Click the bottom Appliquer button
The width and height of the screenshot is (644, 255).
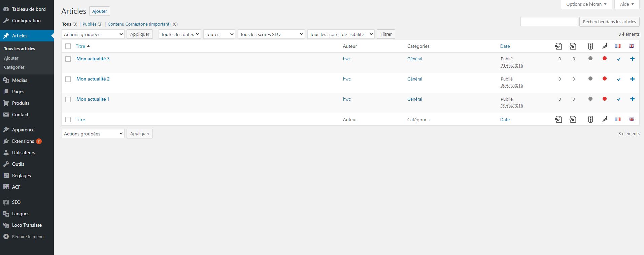coord(140,134)
